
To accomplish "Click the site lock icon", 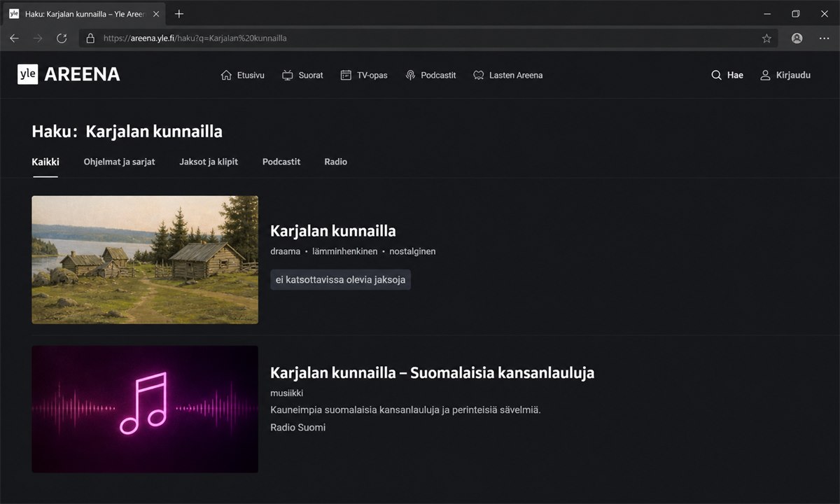I will [90, 38].
